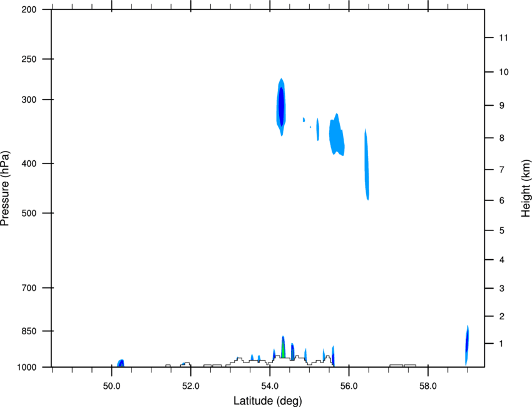This screenshot has width=532, height=407.
Task: Click the 500 pressure tick label
Action: click(29, 213)
